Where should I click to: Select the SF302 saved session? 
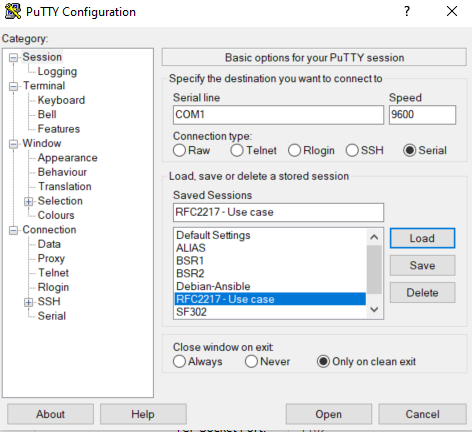(x=270, y=312)
